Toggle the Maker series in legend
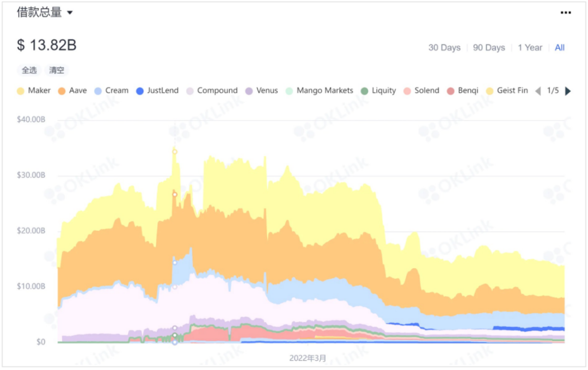 click(34, 91)
